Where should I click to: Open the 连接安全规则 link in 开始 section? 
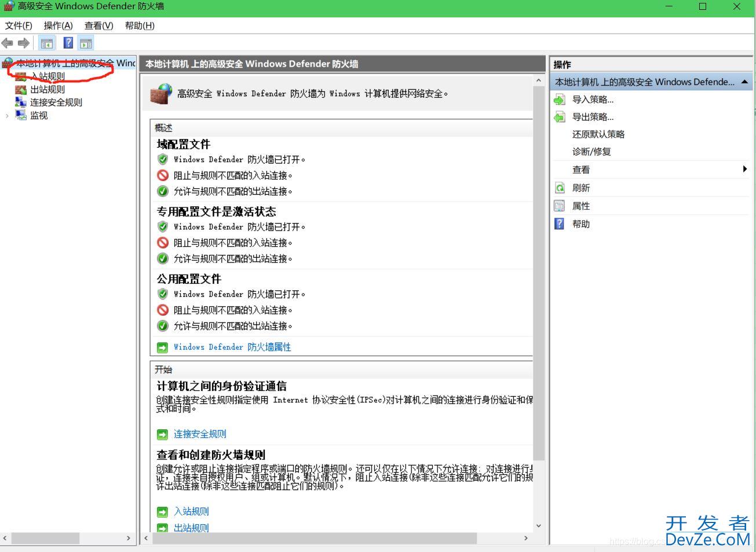tap(200, 434)
